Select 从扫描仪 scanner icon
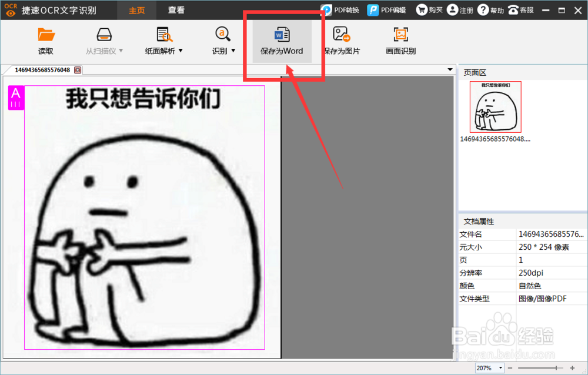This screenshot has width=588, height=375. [104, 35]
